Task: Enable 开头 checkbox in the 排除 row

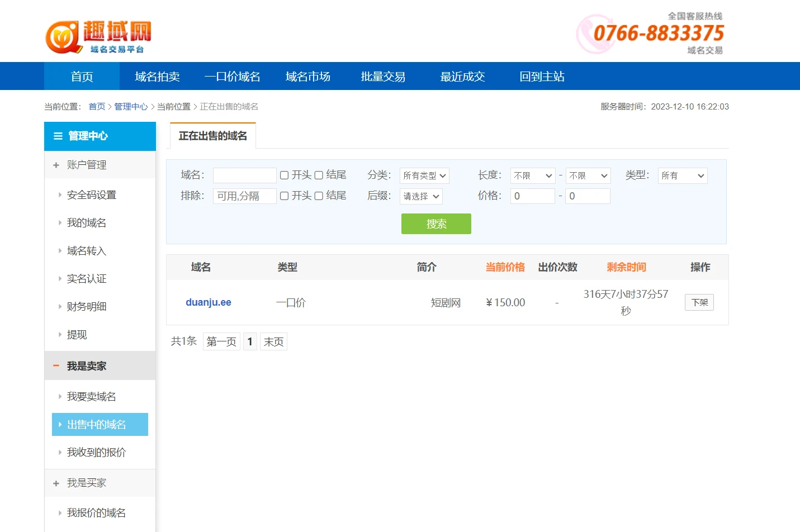Action: click(284, 196)
